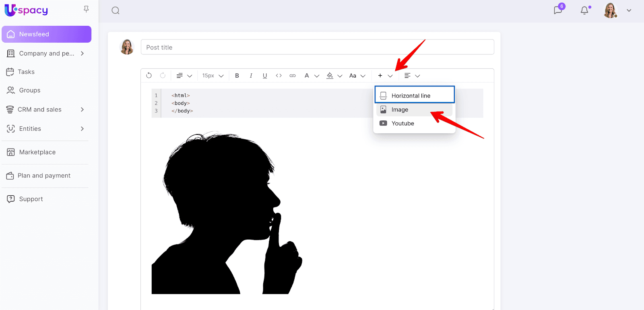
Task: Toggle italic text formatting
Action: point(251,76)
